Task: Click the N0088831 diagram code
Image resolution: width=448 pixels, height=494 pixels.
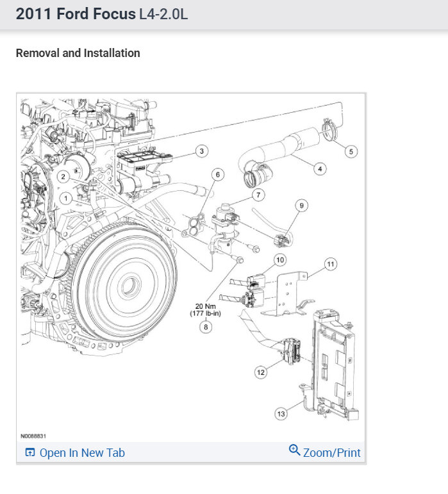Action: (33, 436)
